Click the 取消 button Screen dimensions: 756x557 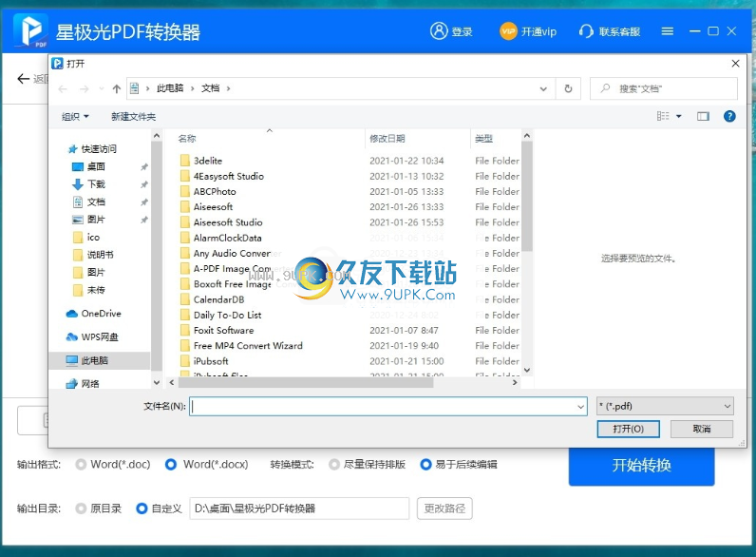702,429
